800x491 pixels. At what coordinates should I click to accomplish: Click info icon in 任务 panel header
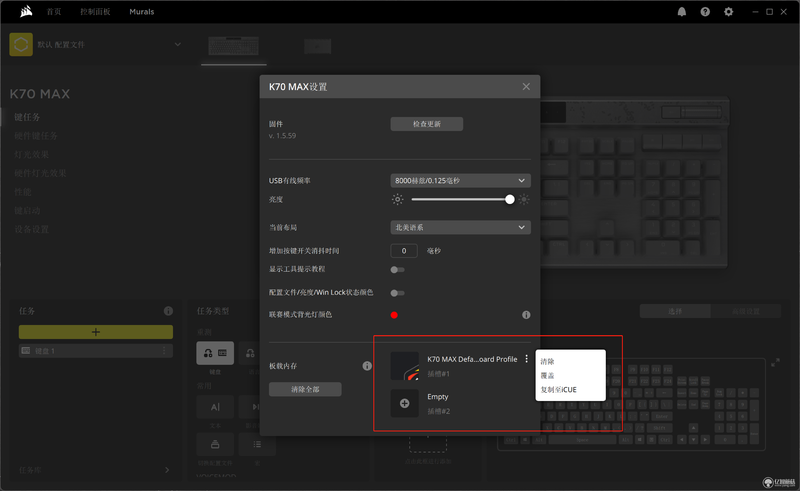click(x=168, y=311)
